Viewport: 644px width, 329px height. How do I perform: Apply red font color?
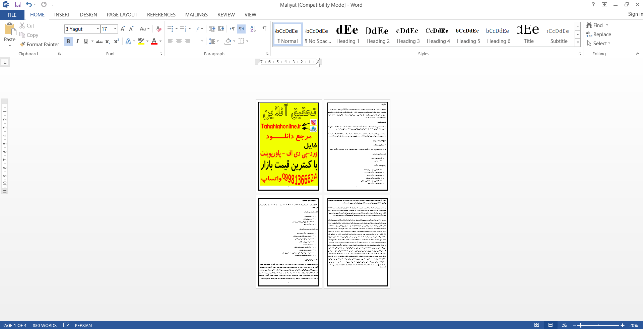click(154, 41)
